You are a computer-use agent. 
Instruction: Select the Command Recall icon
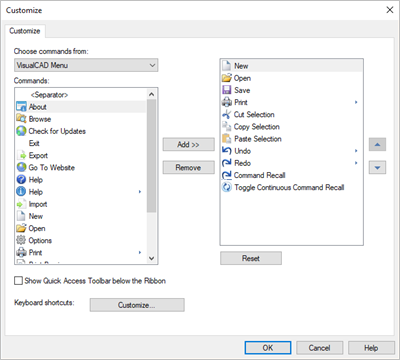pos(227,175)
